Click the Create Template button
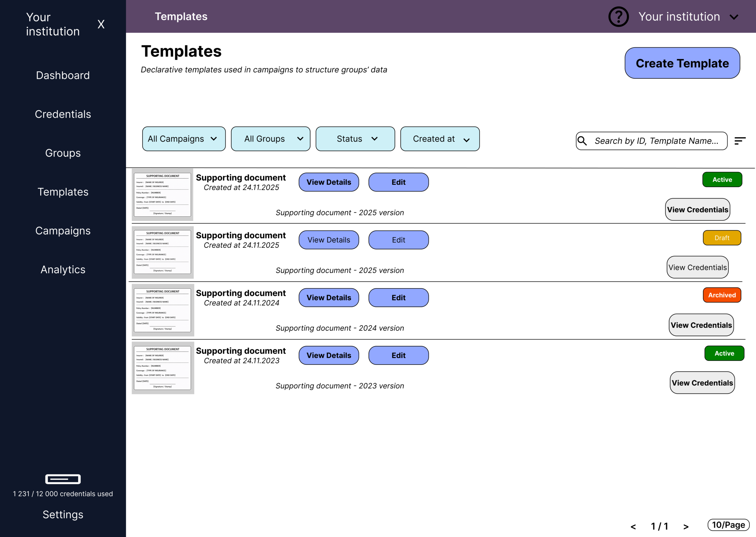This screenshot has height=537, width=756. [x=682, y=63]
